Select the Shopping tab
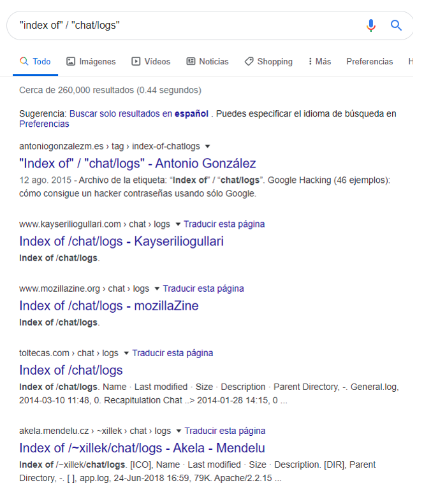Screen dimensions: 424x504 pyautogui.click(x=268, y=62)
